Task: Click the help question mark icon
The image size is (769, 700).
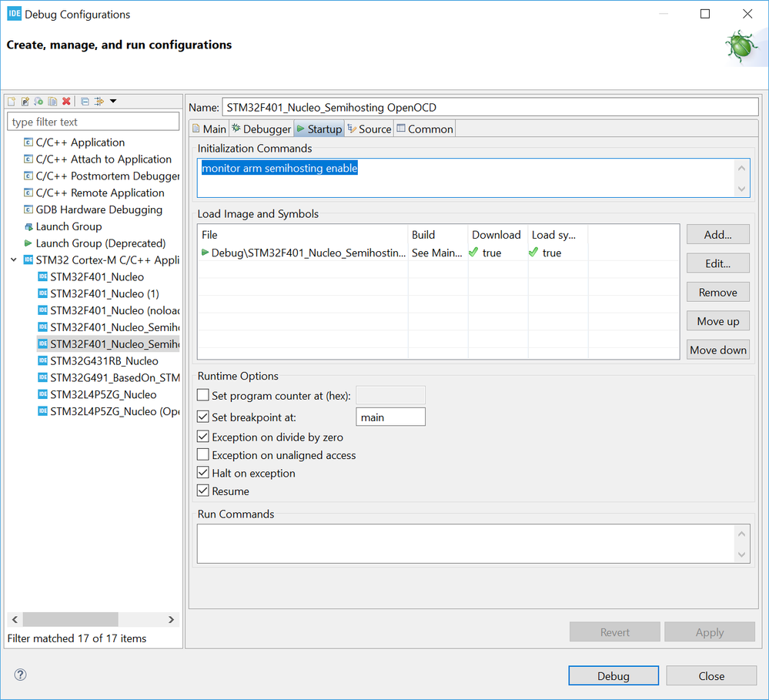Action: (x=20, y=675)
